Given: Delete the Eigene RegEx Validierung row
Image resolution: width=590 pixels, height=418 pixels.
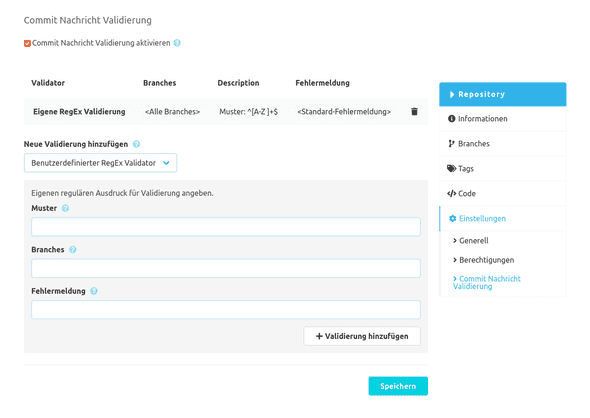Looking at the screenshot, I should (x=414, y=111).
